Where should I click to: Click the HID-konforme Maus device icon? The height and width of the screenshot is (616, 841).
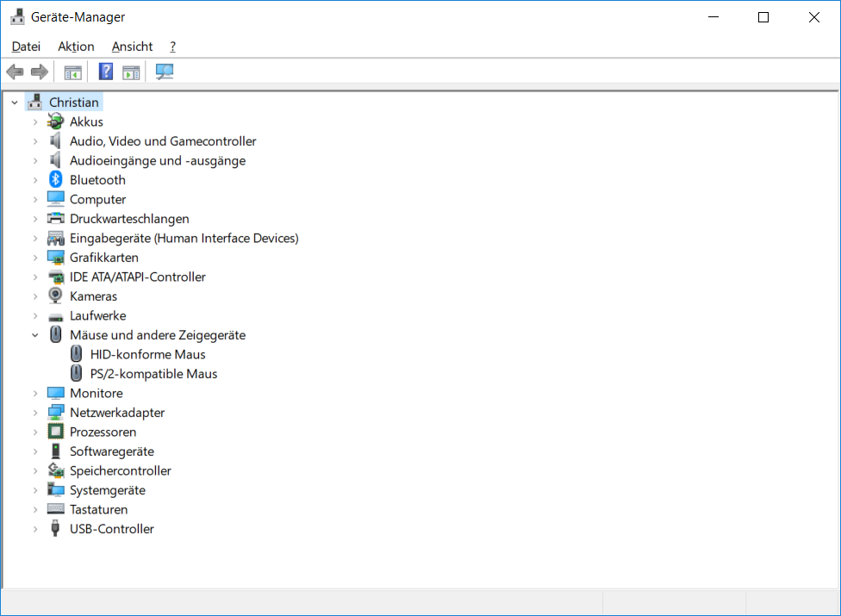tap(76, 354)
